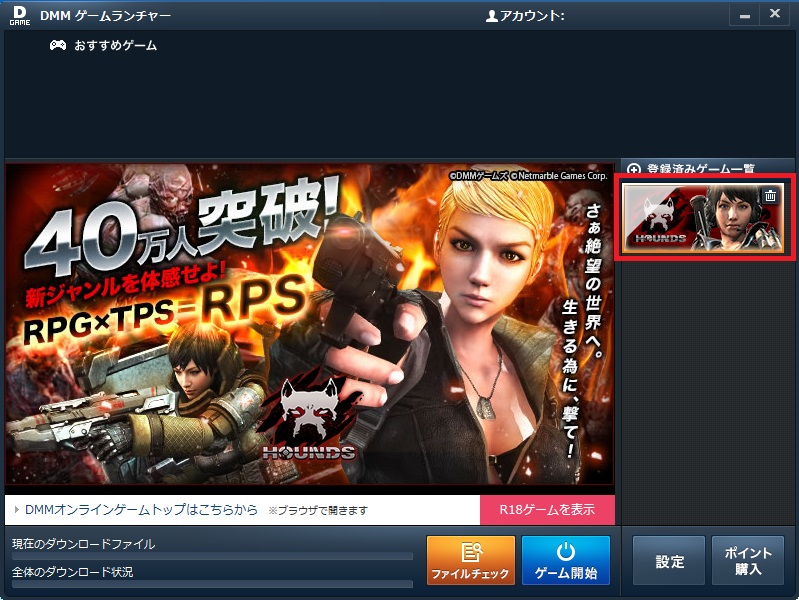Click the ※ブラウザで開きます note text
Image resolution: width=799 pixels, height=600 pixels.
318,510
